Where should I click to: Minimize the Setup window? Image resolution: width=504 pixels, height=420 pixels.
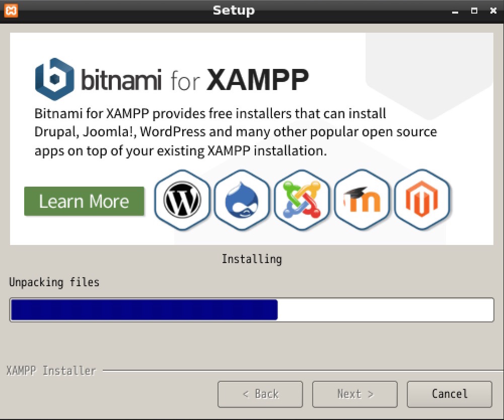(455, 11)
